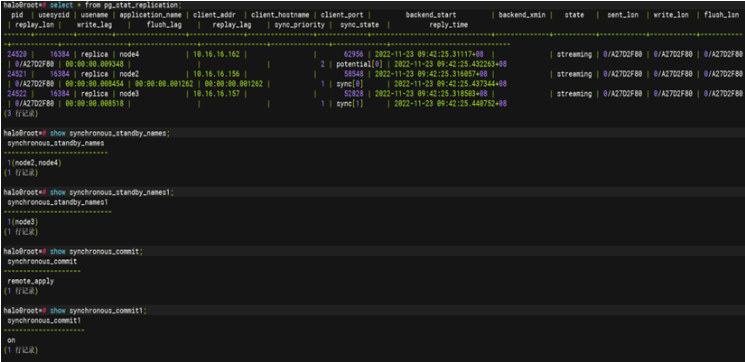The image size is (745, 362).
Task: Click the "backend_xmin" column header
Action: [522, 15]
